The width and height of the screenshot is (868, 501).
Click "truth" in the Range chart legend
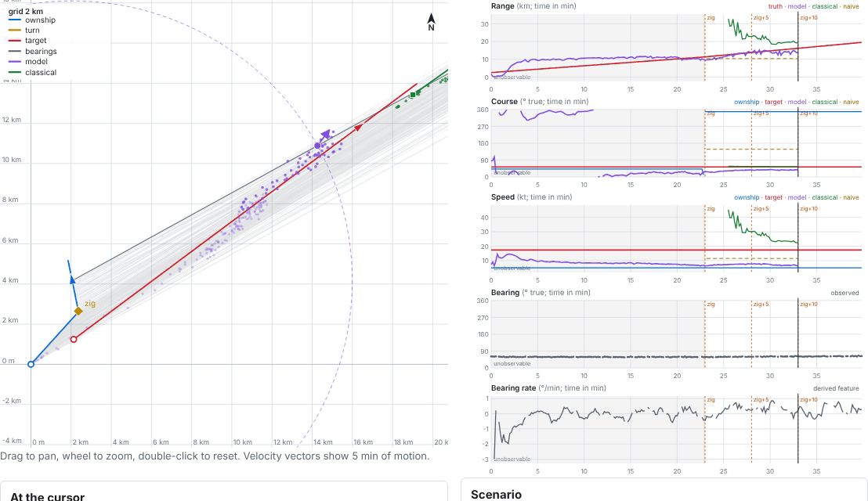click(x=775, y=6)
